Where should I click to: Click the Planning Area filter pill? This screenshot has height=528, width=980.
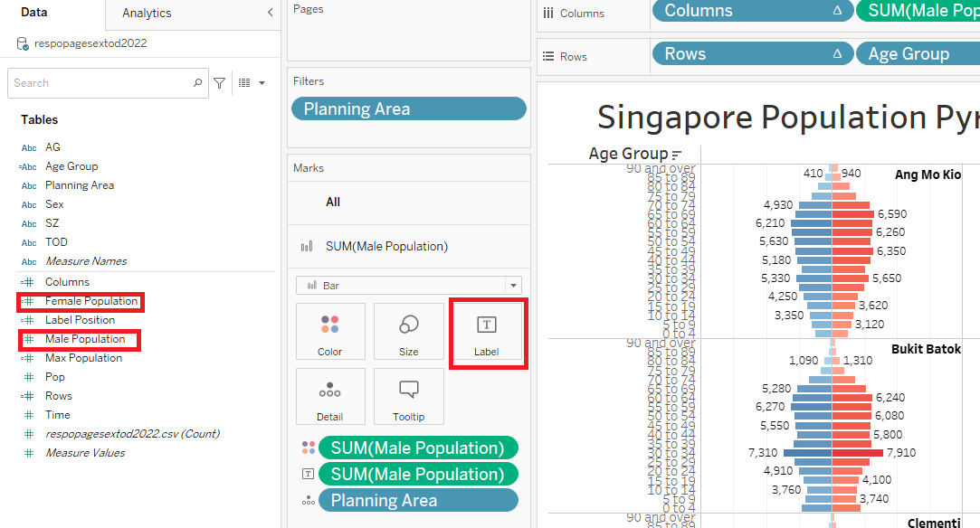[x=408, y=108]
